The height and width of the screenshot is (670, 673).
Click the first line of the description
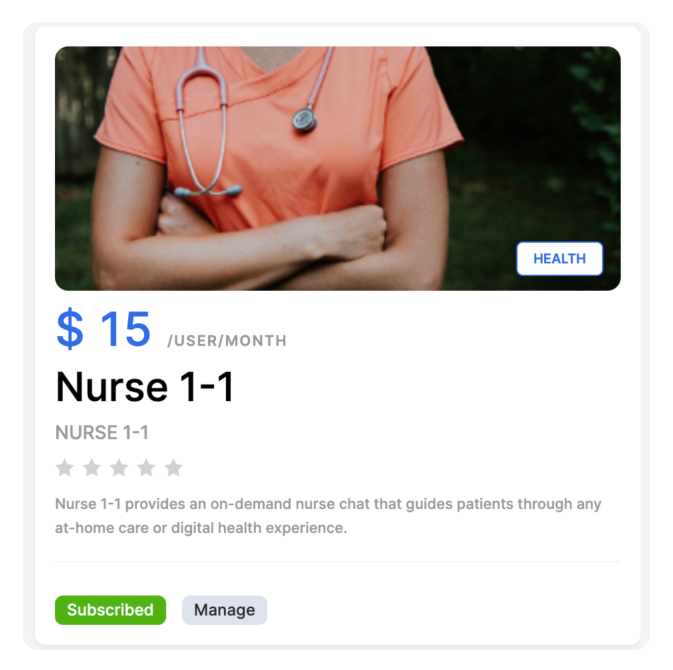(x=328, y=504)
